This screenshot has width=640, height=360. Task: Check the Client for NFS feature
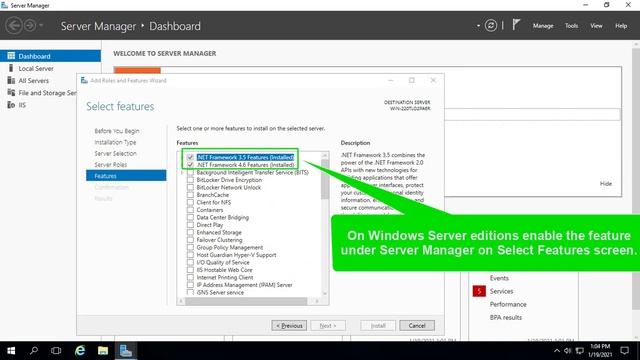190,202
